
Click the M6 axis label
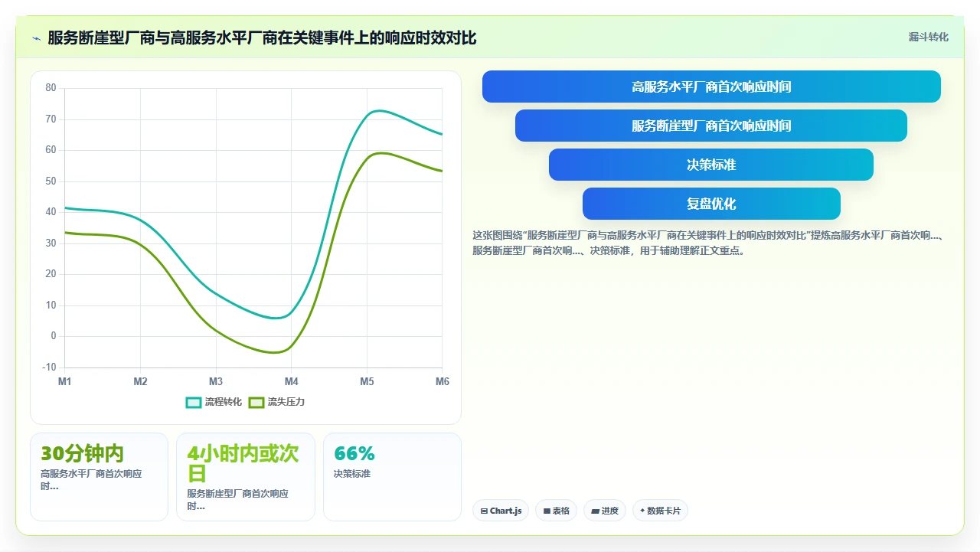click(443, 381)
